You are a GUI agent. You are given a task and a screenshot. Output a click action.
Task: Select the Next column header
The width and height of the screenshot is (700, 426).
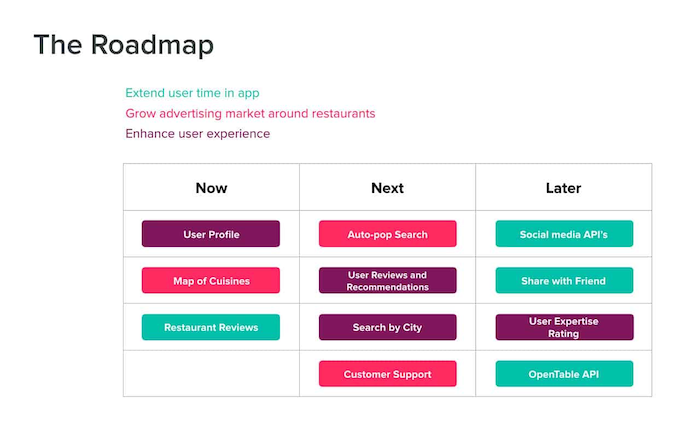(387, 188)
